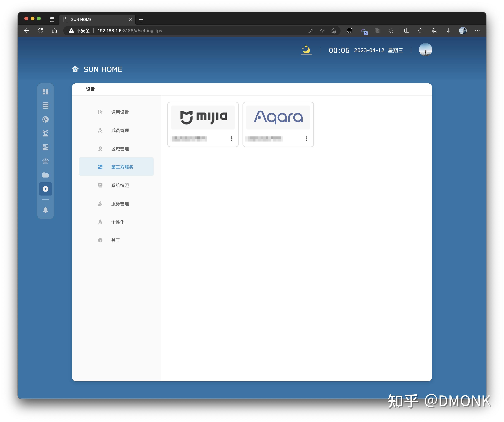Image resolution: width=504 pixels, height=422 pixels.
Task: Open the Mijia card three-dot menu
Action: tap(231, 139)
